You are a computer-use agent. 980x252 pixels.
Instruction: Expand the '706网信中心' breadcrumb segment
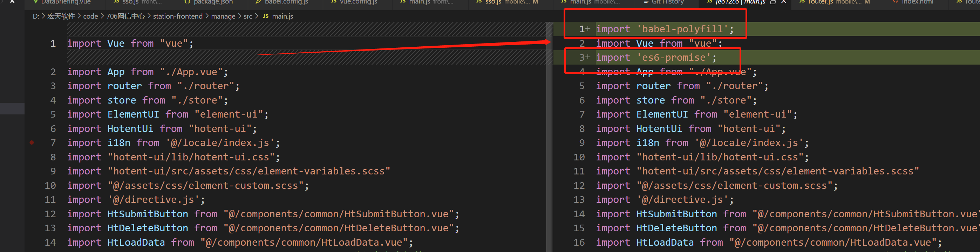tap(125, 16)
